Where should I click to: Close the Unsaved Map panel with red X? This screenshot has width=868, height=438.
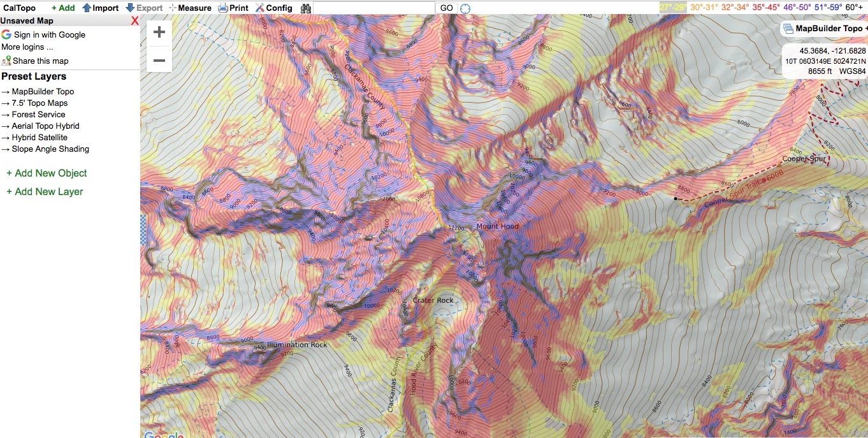(134, 21)
